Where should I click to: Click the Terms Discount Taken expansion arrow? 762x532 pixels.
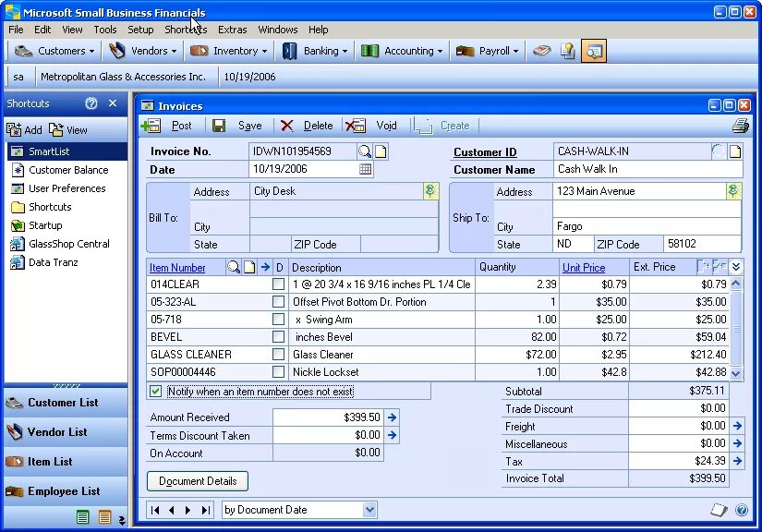(393, 435)
